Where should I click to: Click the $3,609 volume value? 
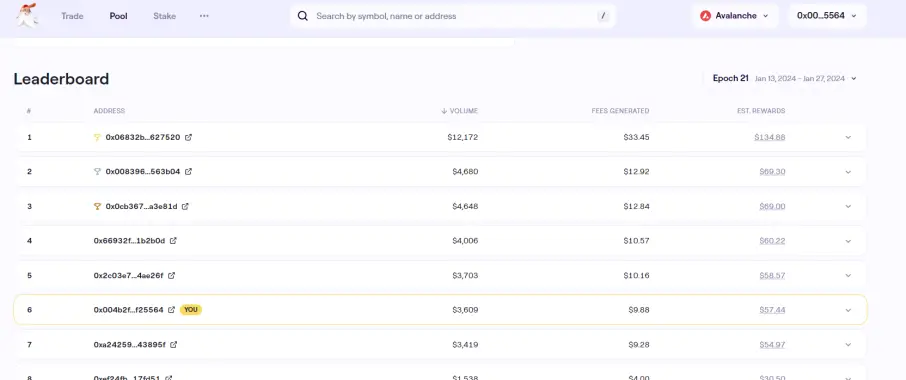tap(465, 310)
